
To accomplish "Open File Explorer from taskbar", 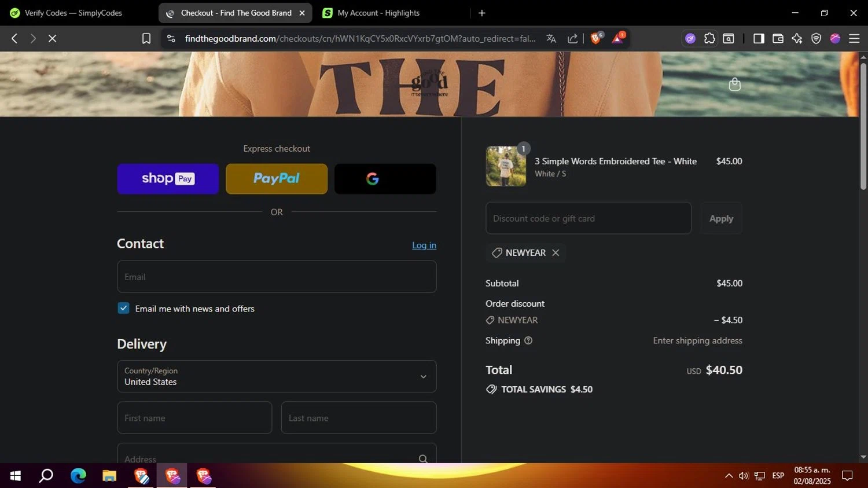I will [x=109, y=476].
